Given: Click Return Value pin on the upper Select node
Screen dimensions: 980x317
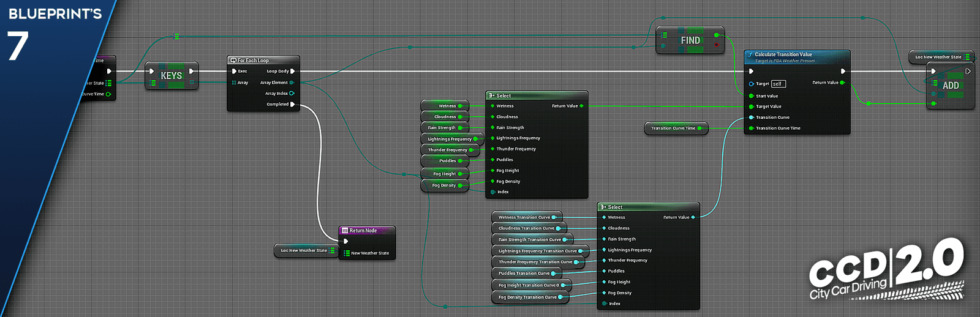Looking at the screenshot, I should (x=581, y=106).
